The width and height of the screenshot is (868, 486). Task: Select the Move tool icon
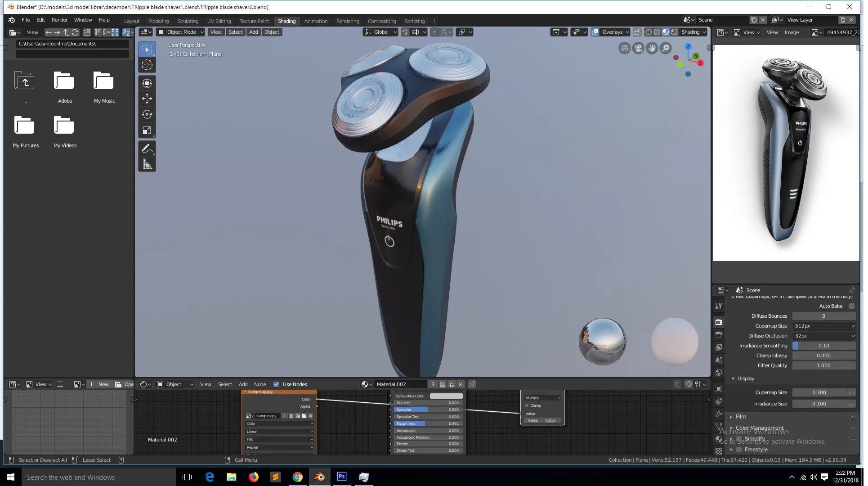pyautogui.click(x=147, y=99)
